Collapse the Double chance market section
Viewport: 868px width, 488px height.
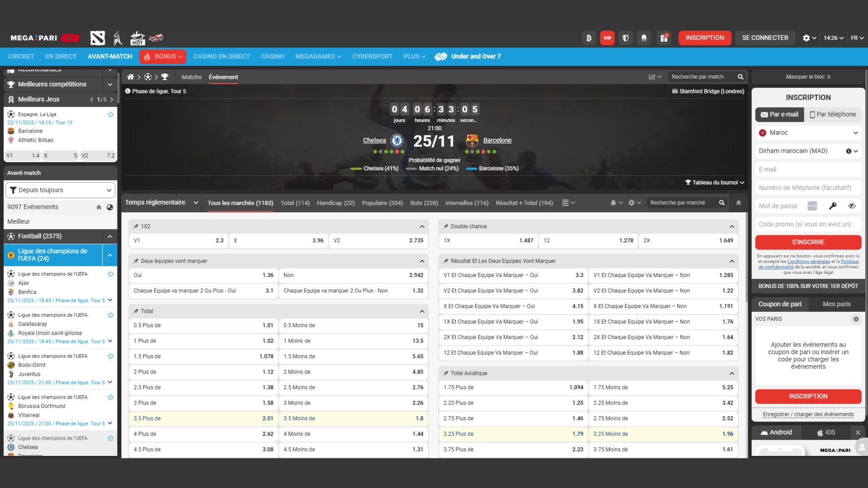click(x=731, y=226)
